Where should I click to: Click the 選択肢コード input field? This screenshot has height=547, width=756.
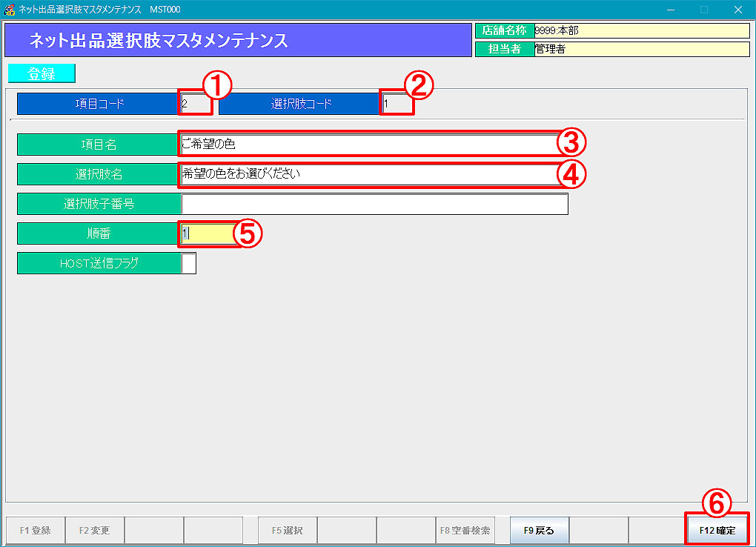tap(397, 103)
